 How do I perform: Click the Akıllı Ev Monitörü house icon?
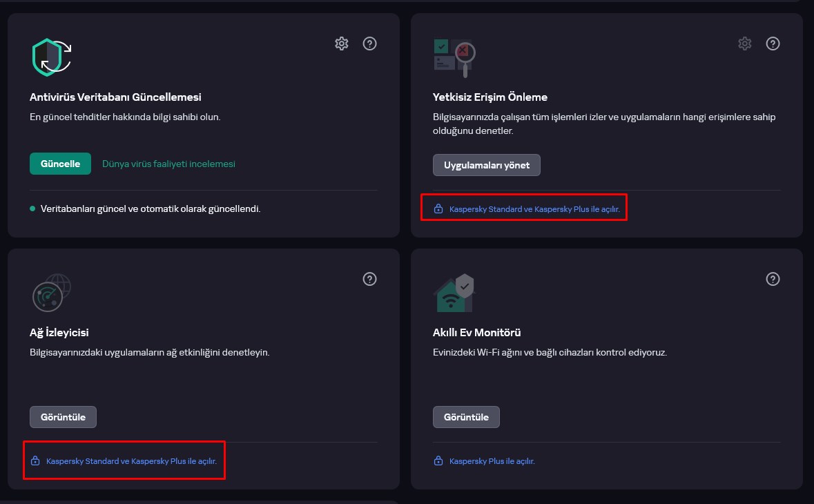pyautogui.click(x=454, y=293)
